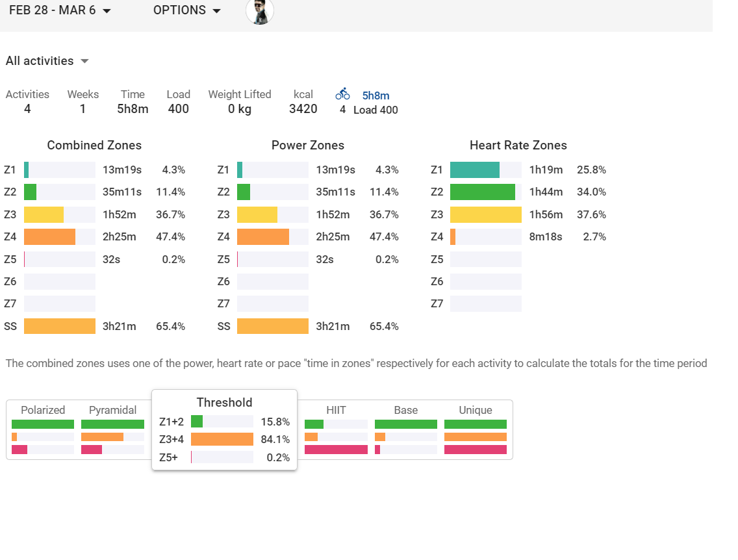Click the Combined Zones heading
The height and width of the screenshot is (560, 738).
pyautogui.click(x=94, y=146)
